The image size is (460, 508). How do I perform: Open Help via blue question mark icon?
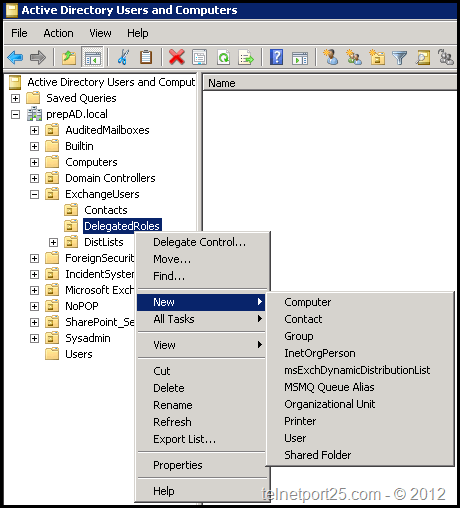click(276, 57)
